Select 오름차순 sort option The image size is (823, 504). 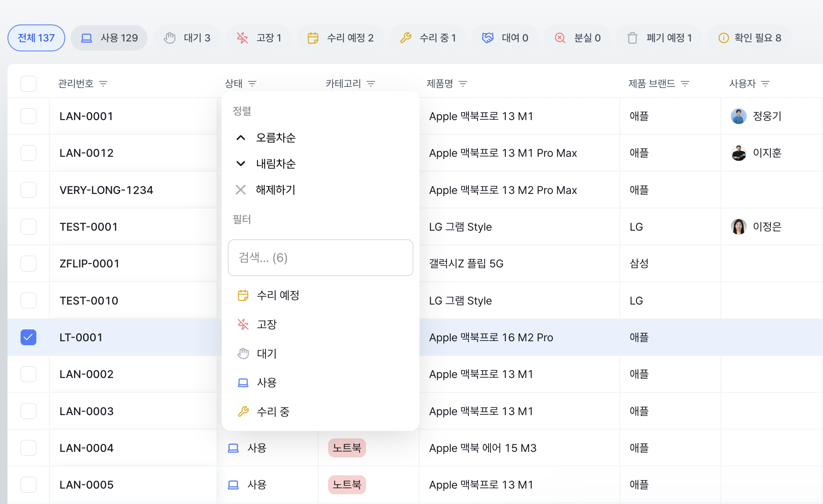276,138
